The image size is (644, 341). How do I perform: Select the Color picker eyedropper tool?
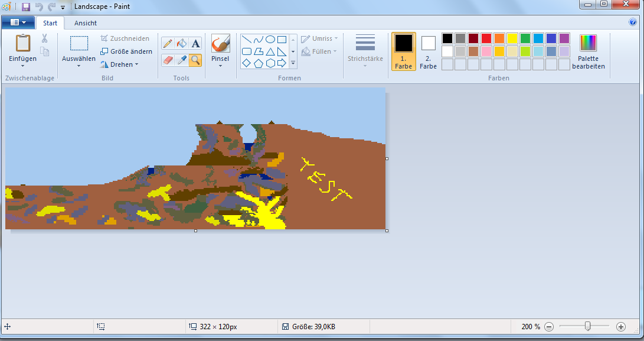click(x=182, y=60)
